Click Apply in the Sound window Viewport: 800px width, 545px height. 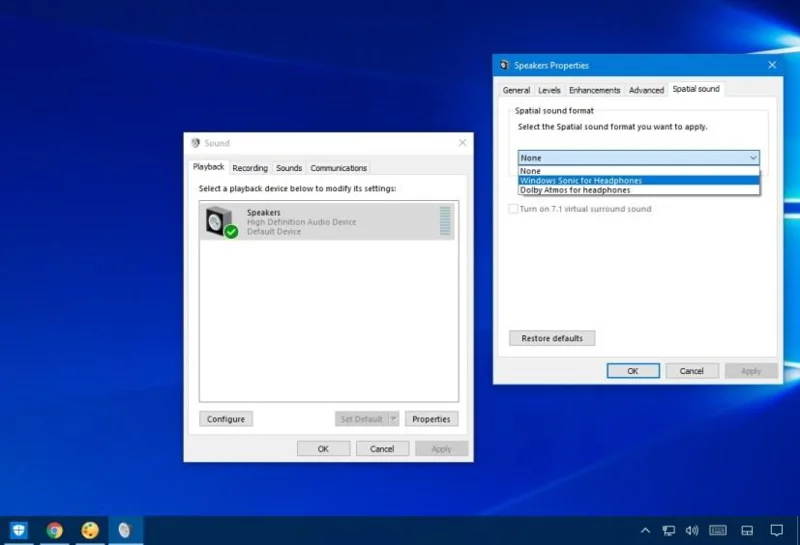(x=441, y=449)
